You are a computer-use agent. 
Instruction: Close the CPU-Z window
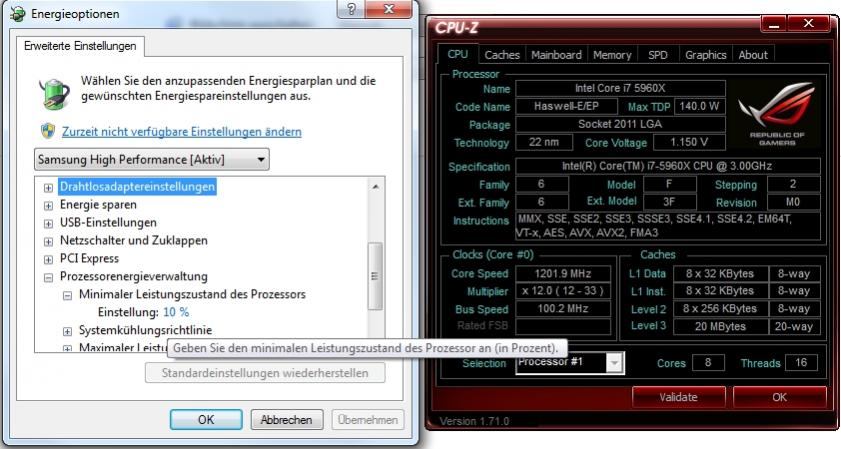coord(808,24)
